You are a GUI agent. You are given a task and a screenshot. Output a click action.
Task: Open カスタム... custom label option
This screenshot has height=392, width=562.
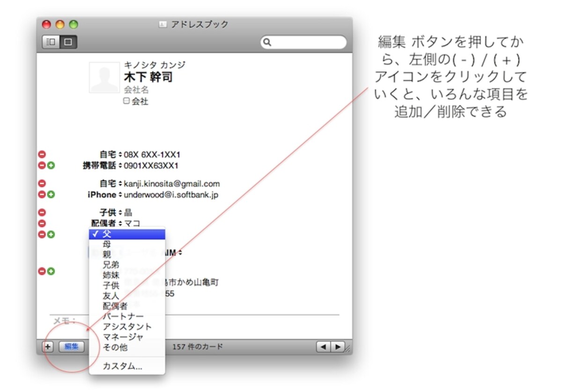tap(127, 367)
